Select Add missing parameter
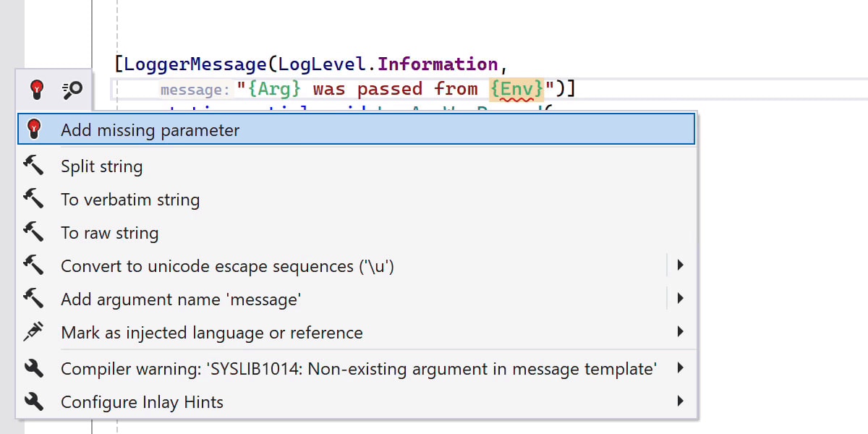Screen dimensions: 868x434 [x=150, y=130]
